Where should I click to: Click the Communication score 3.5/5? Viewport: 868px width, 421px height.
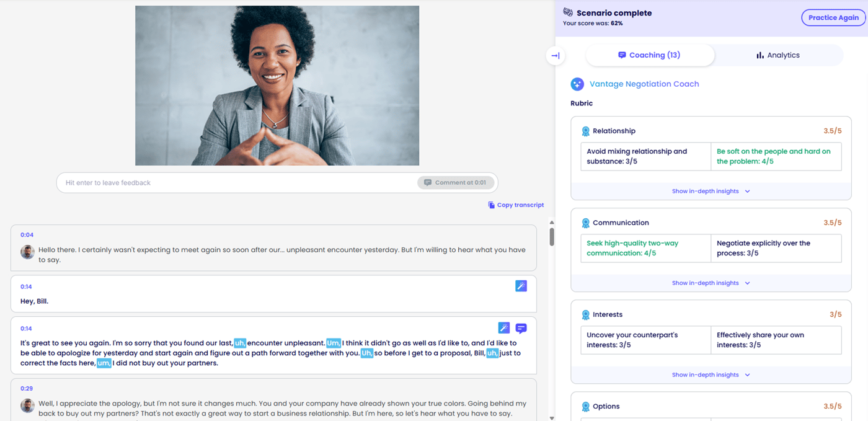[x=832, y=223]
